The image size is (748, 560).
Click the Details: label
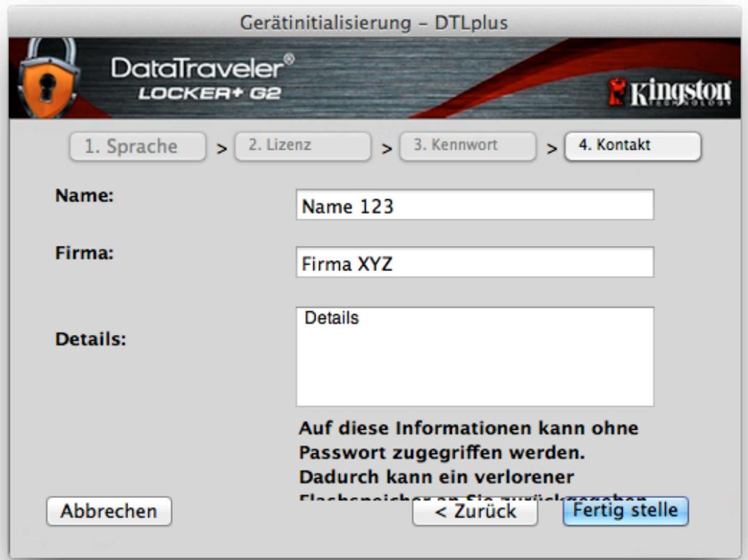(91, 339)
